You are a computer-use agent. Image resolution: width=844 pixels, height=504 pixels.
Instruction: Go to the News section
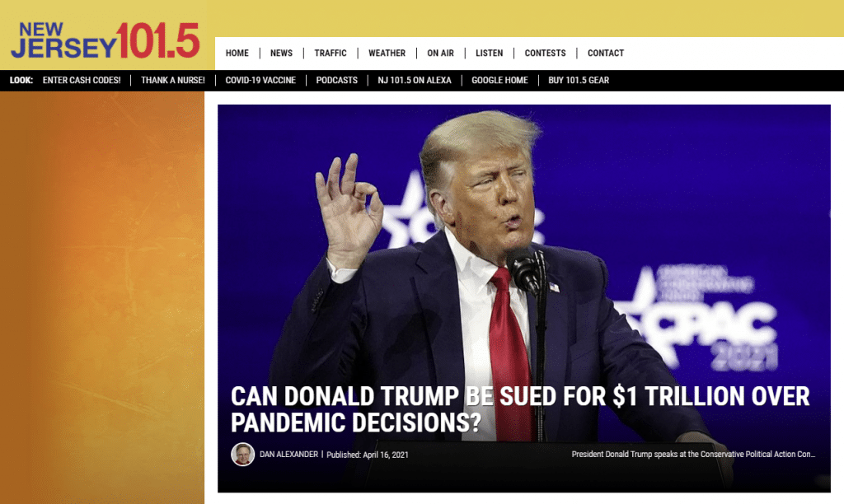point(282,54)
